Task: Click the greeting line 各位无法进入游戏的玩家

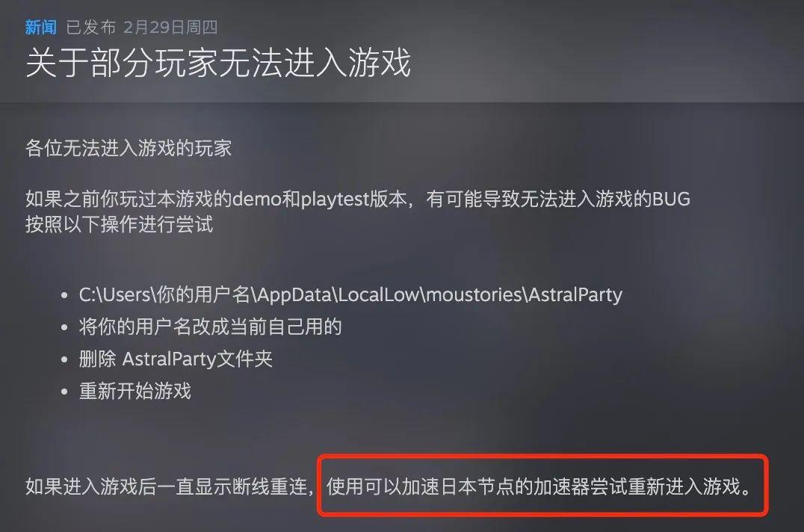Action: click(x=129, y=148)
